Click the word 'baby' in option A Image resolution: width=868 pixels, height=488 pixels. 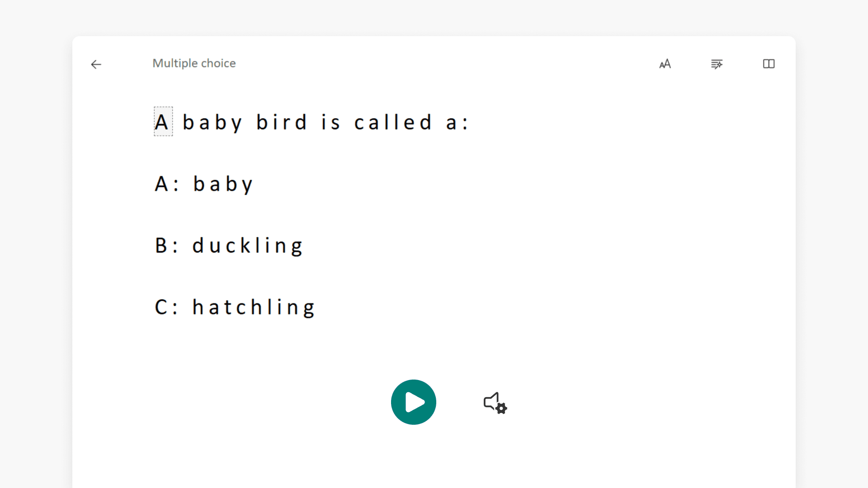(222, 183)
